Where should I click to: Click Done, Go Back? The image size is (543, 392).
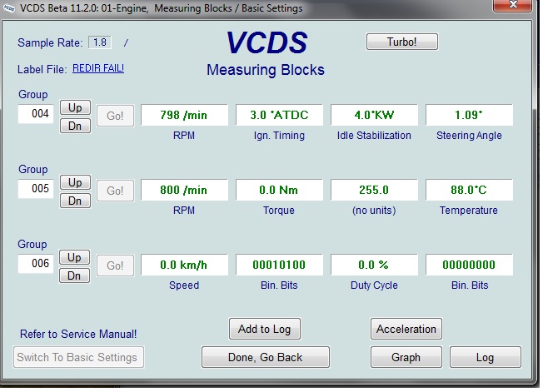[x=266, y=357]
